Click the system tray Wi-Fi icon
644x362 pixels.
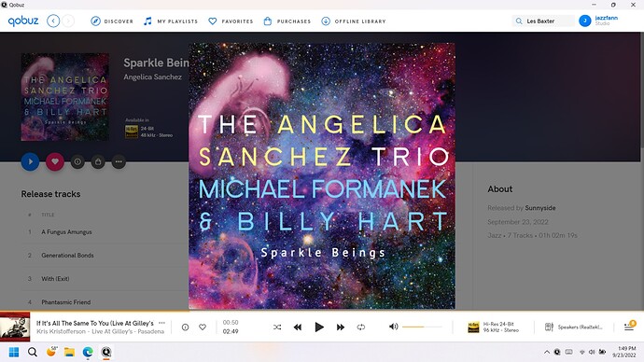[x=582, y=352]
